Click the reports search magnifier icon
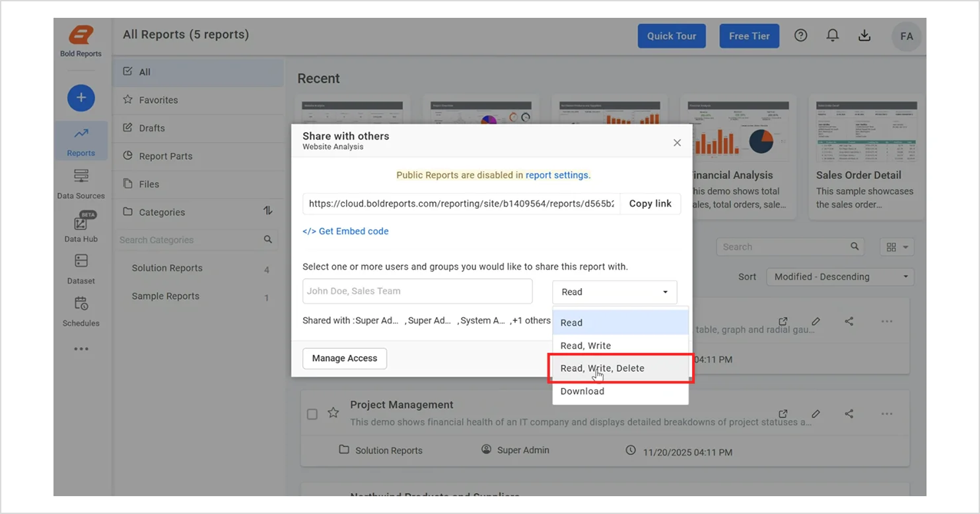This screenshot has height=514, width=980. click(855, 246)
